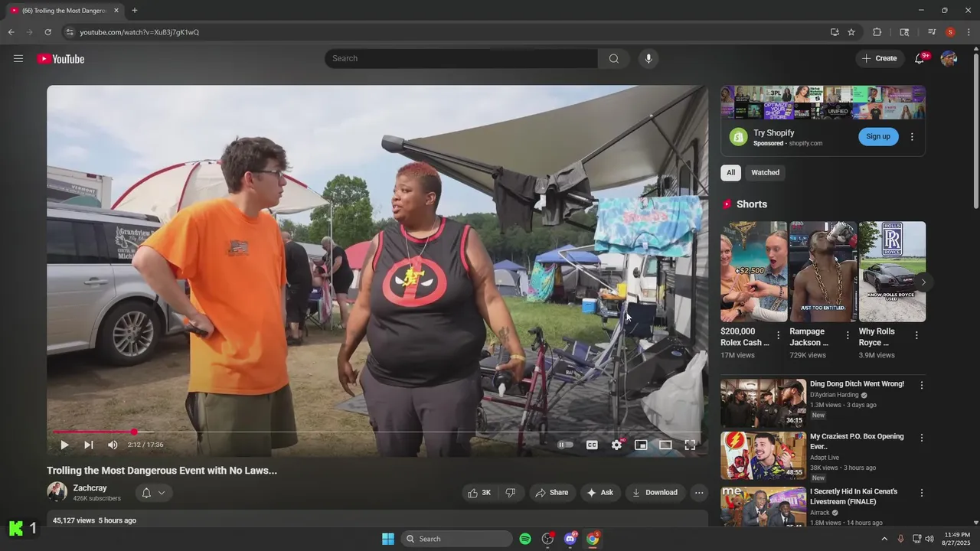The width and height of the screenshot is (980, 551).
Task: Open Discord from the taskbar
Action: click(x=570, y=539)
